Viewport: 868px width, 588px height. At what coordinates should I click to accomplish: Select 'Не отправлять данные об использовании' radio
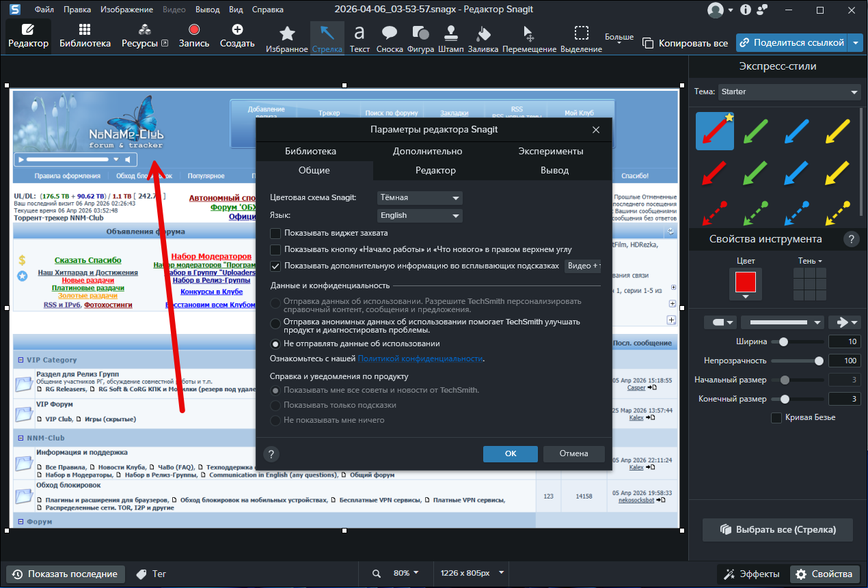[x=275, y=344]
